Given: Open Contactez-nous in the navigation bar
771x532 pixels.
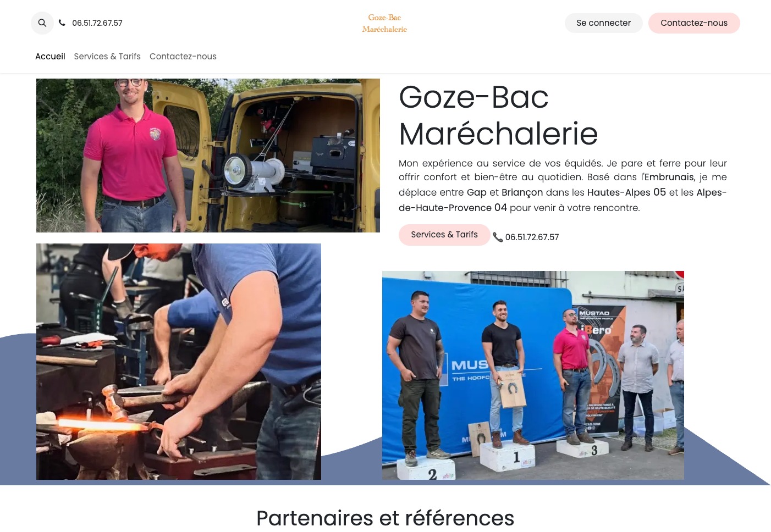Looking at the screenshot, I should point(183,56).
